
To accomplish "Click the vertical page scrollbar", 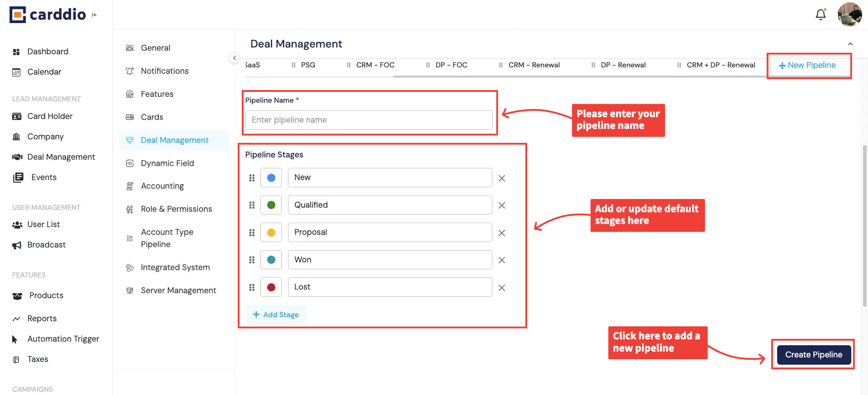I will pos(864,226).
